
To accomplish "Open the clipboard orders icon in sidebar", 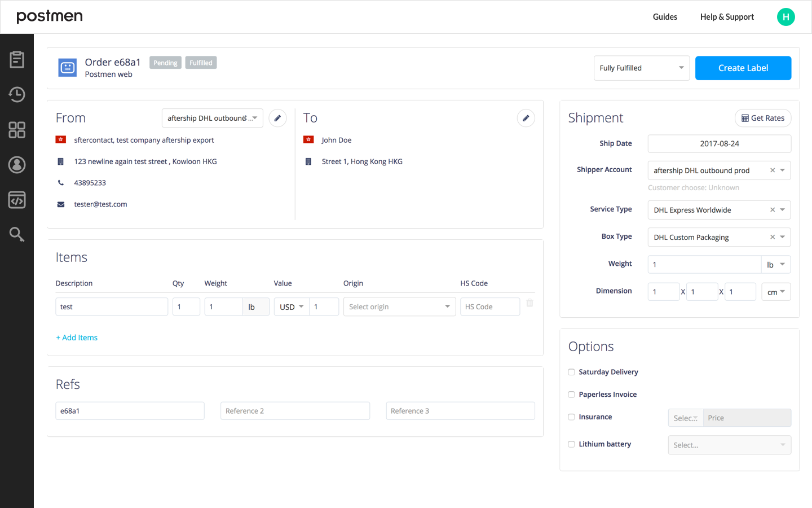I will [17, 59].
